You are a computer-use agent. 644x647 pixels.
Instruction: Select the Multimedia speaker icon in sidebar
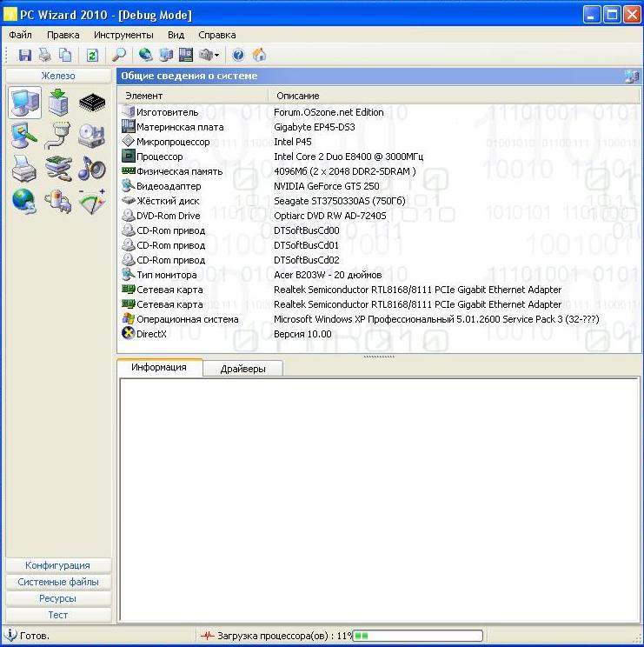(92, 169)
